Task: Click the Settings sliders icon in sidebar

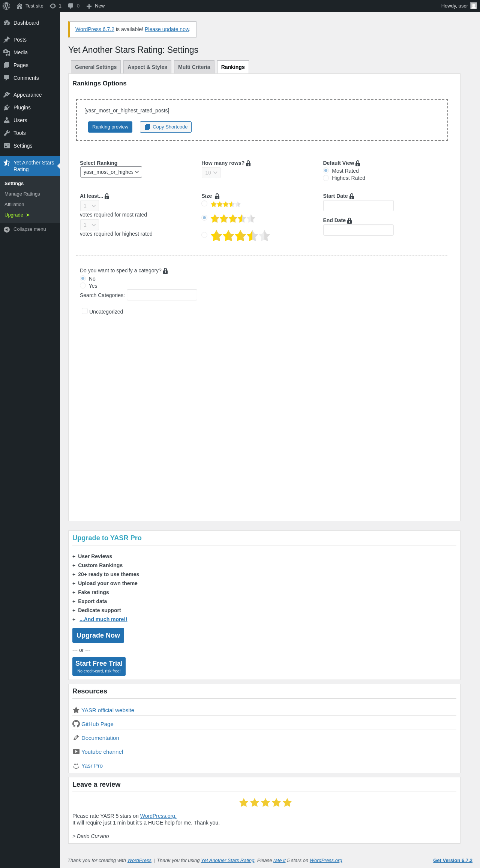Action: pyautogui.click(x=7, y=146)
